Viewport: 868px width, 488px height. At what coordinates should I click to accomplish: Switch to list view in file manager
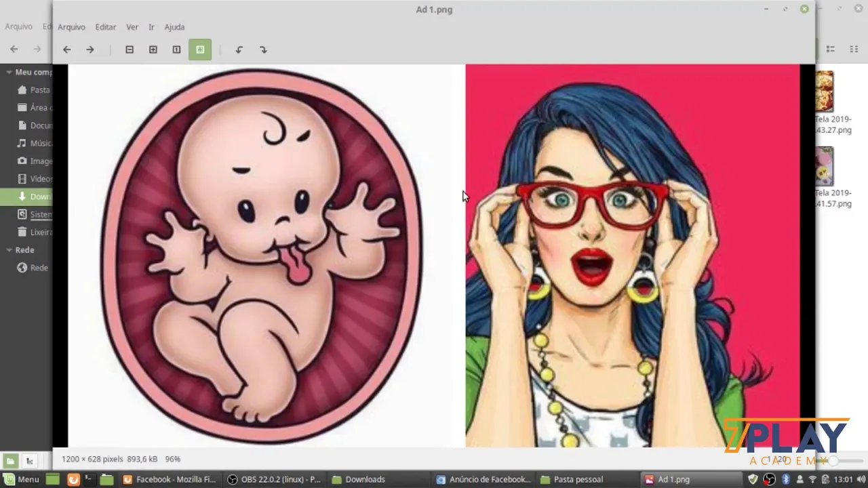(831, 49)
